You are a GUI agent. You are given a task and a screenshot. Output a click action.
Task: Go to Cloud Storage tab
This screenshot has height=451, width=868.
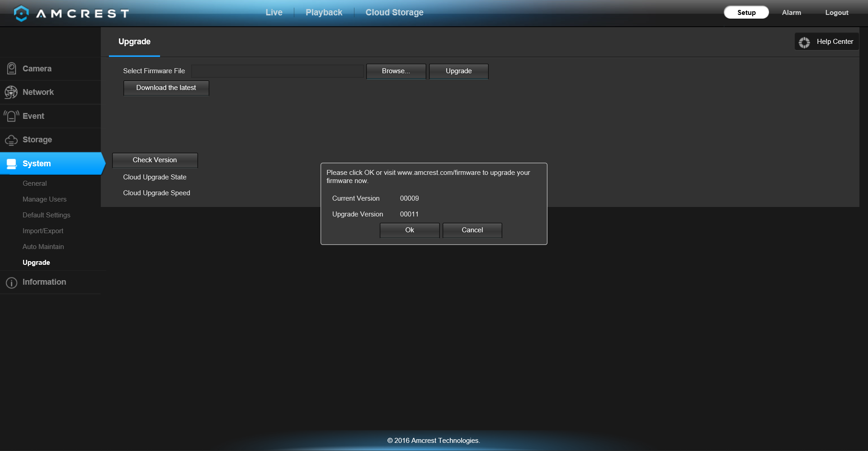pos(394,13)
